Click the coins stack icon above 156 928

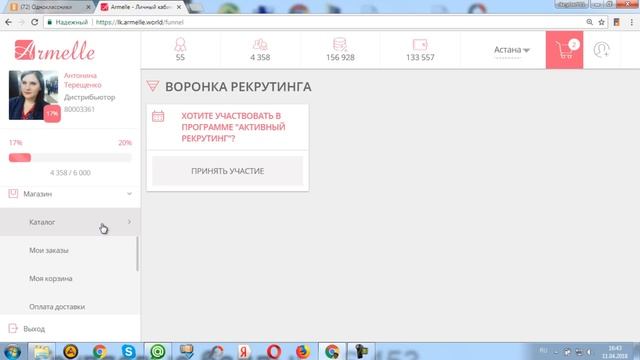pos(340,44)
